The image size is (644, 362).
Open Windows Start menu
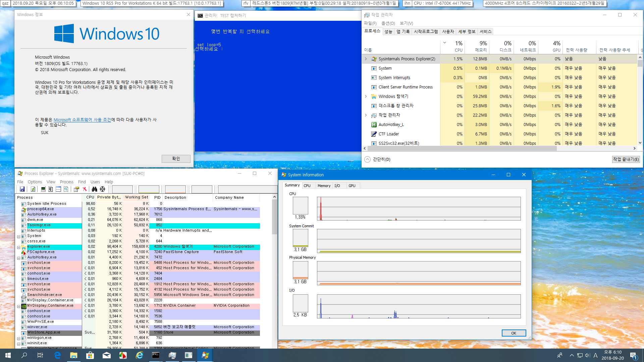[x=8, y=355]
